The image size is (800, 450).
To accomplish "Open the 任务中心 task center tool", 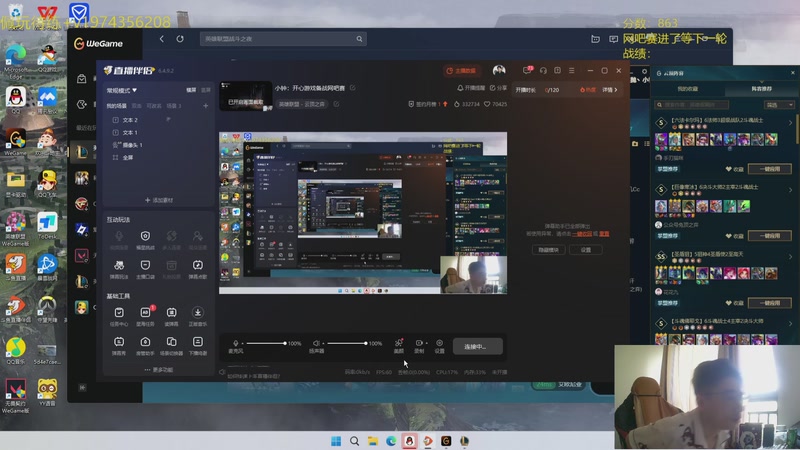I will click(119, 316).
